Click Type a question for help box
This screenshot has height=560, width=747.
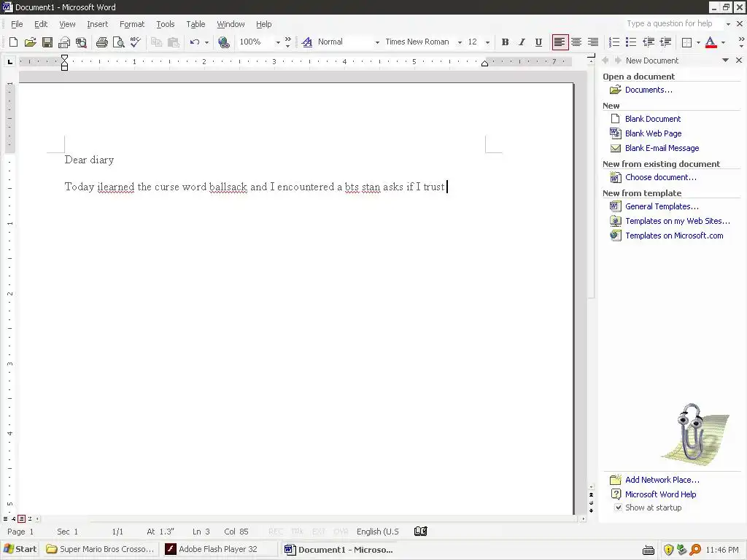tap(673, 24)
